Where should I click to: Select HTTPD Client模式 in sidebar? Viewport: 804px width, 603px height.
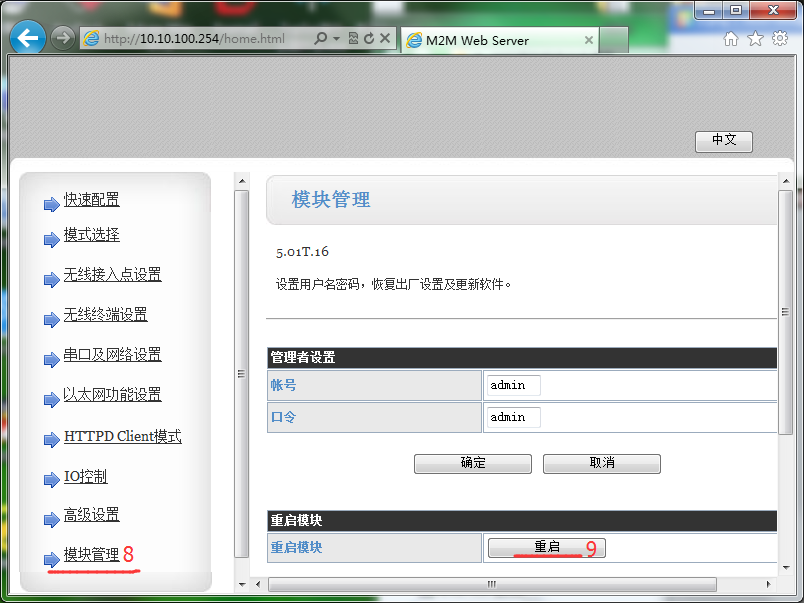122,437
